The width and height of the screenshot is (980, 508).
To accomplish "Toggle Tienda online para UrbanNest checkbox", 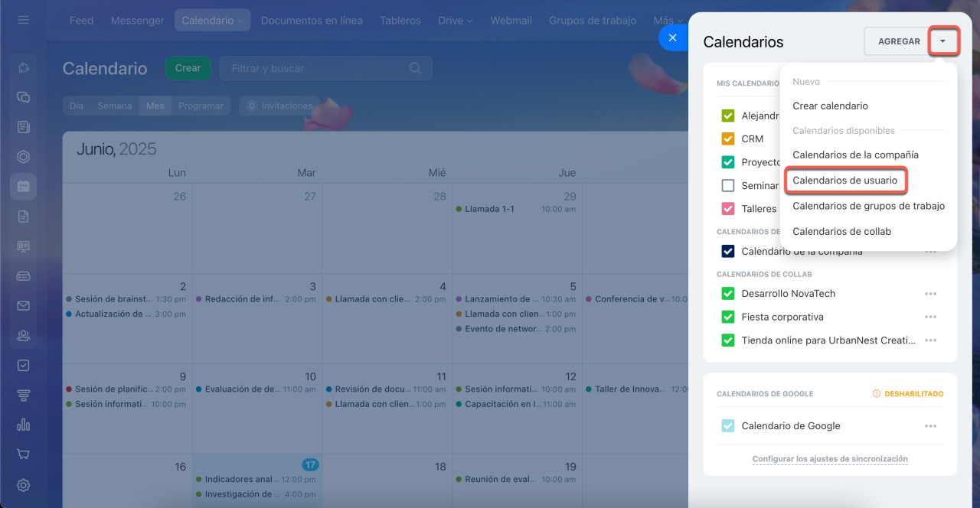I will tap(728, 340).
